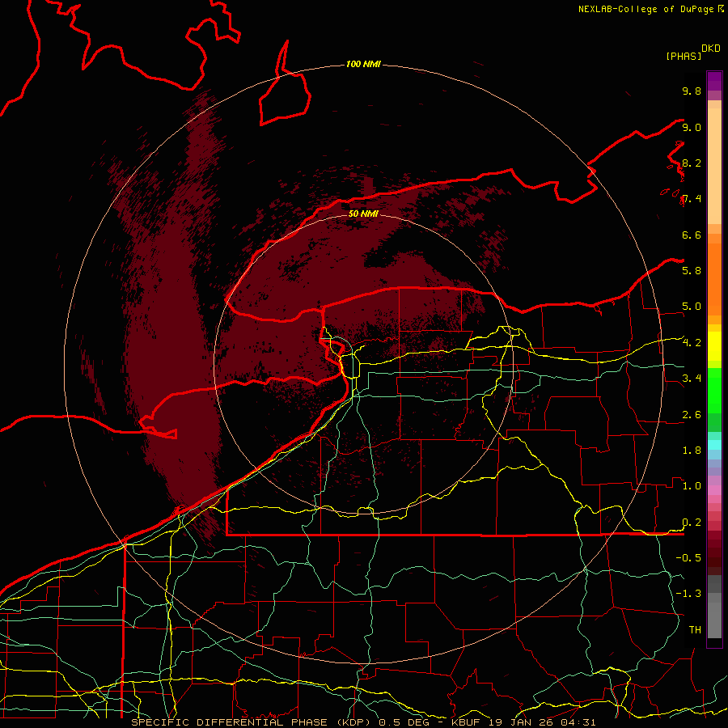Click the [PHAS] label above color scale
Image resolution: width=728 pixels, height=728 pixels.
coord(684,56)
